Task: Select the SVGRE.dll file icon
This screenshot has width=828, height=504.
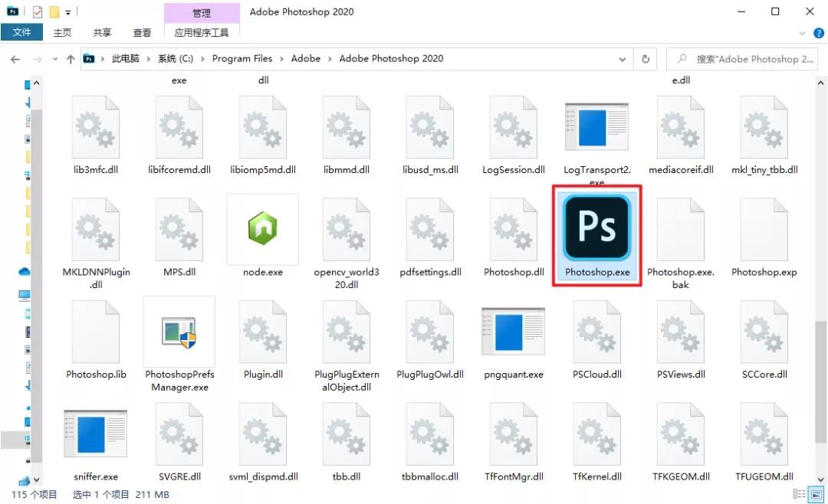Action: tap(179, 434)
